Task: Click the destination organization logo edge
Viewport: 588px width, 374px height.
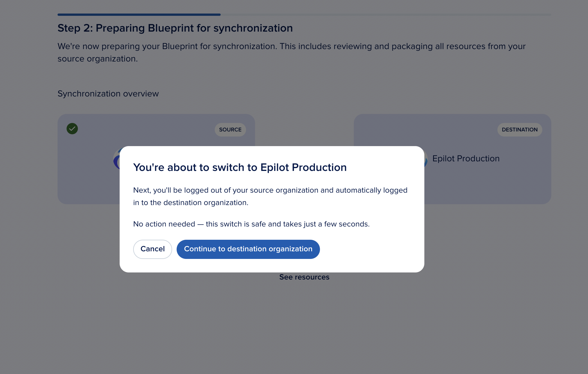Action: 426,160
